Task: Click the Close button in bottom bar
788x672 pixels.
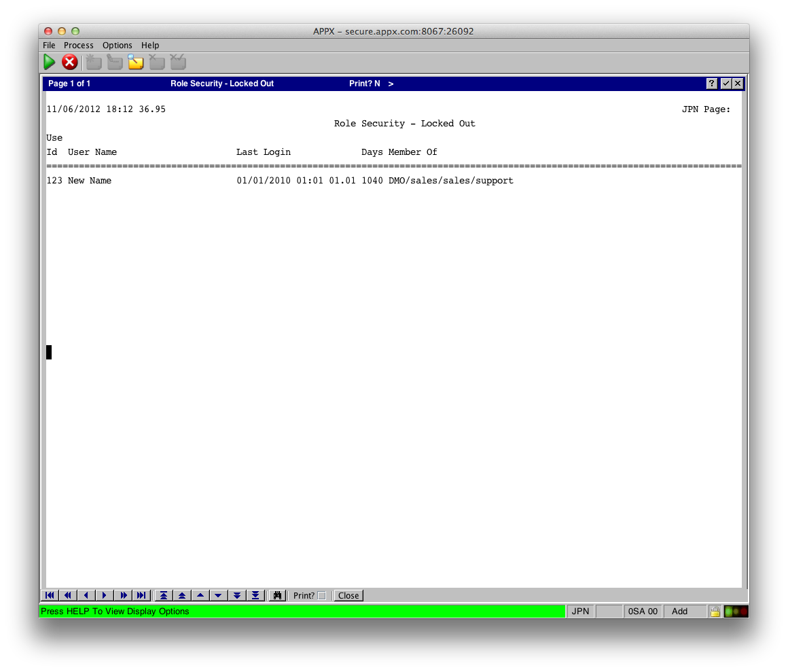Action: pyautogui.click(x=348, y=595)
